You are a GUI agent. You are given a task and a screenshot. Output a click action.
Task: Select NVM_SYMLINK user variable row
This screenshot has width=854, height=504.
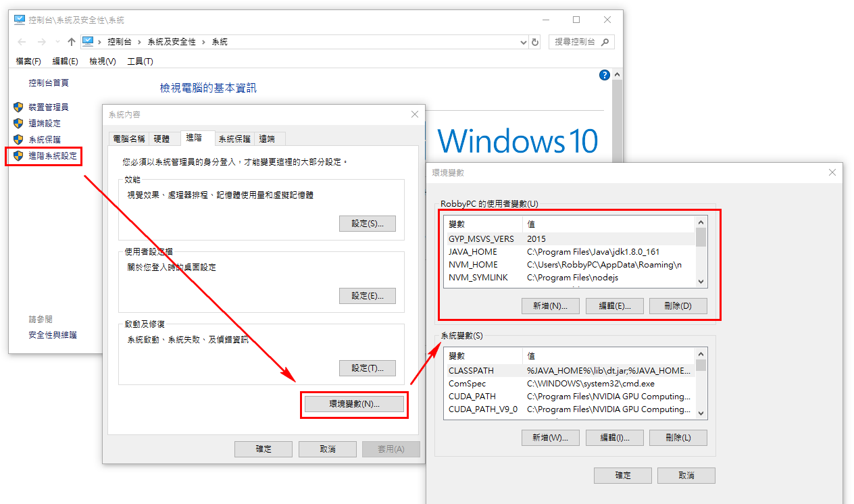pos(570,278)
